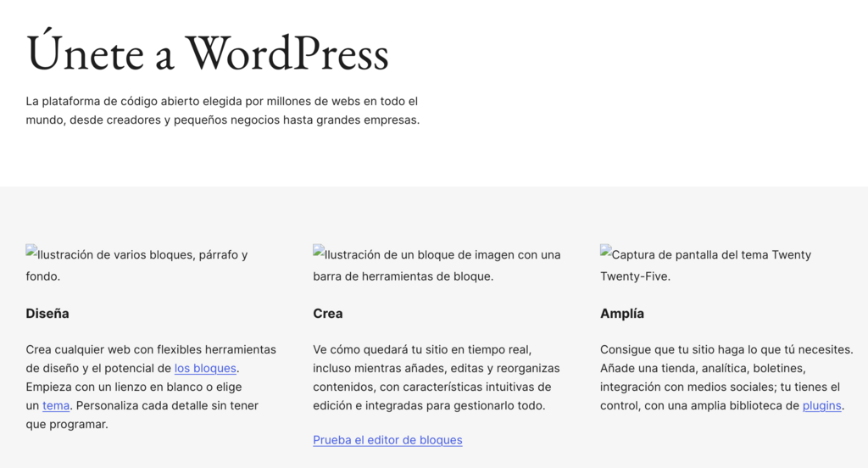
Task: Click the broken image for "varios bloques" illustration
Action: [x=136, y=265]
